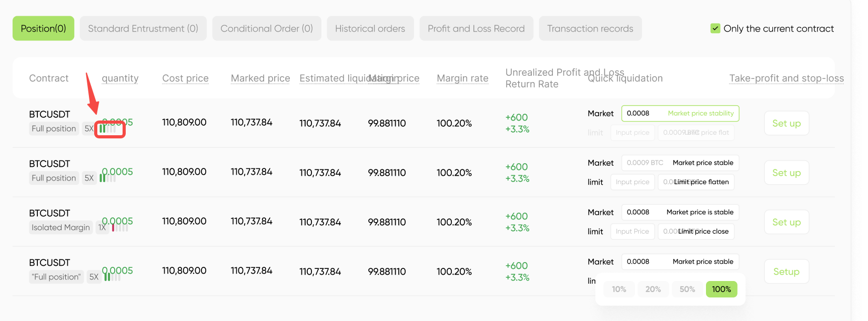Click the red-boxed position level bars icon
868x321 pixels.
click(x=109, y=129)
